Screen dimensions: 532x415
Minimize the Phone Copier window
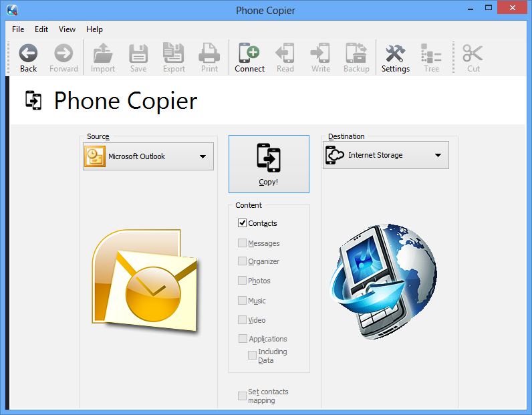(471, 9)
